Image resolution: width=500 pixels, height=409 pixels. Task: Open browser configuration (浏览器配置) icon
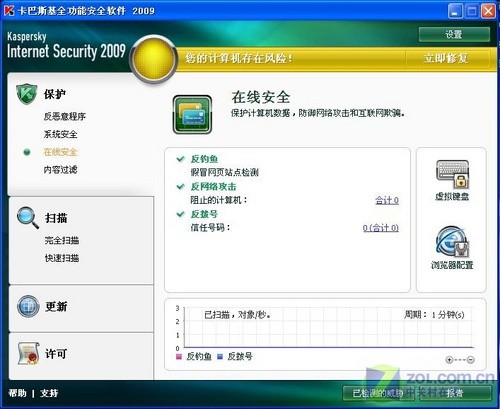[x=452, y=247]
